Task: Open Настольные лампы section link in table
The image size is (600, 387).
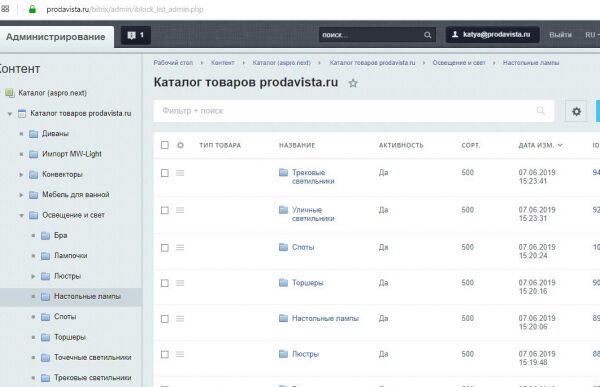Action: pos(325,318)
